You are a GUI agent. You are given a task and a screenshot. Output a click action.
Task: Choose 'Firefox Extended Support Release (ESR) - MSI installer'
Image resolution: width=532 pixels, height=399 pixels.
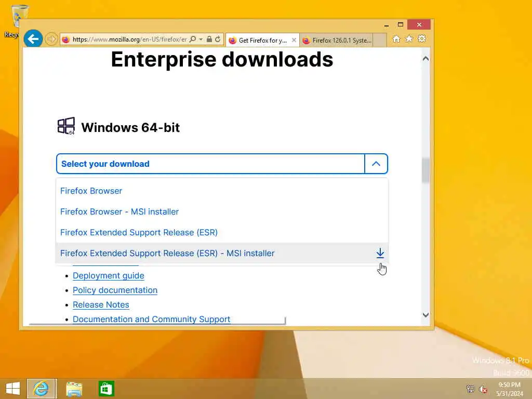(222, 253)
